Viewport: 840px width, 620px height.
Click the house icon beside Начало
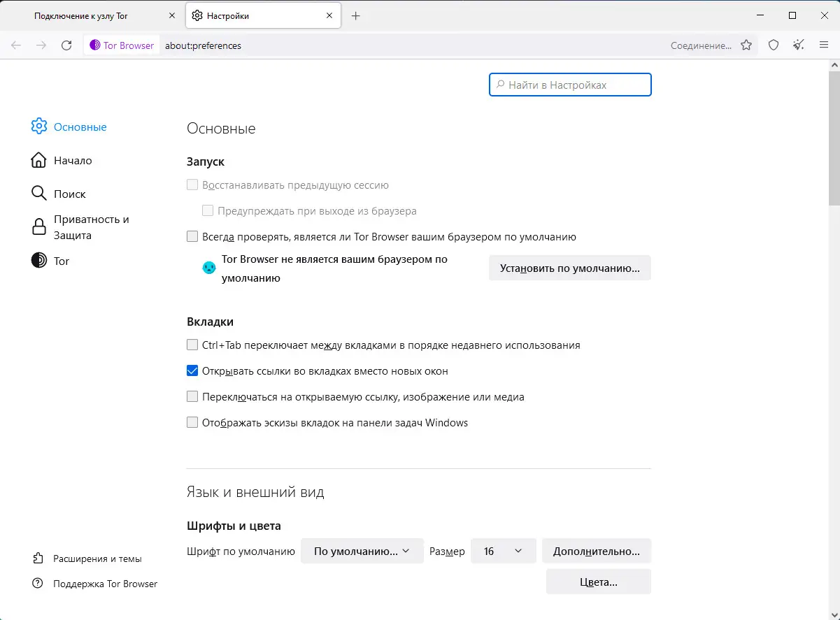point(39,160)
